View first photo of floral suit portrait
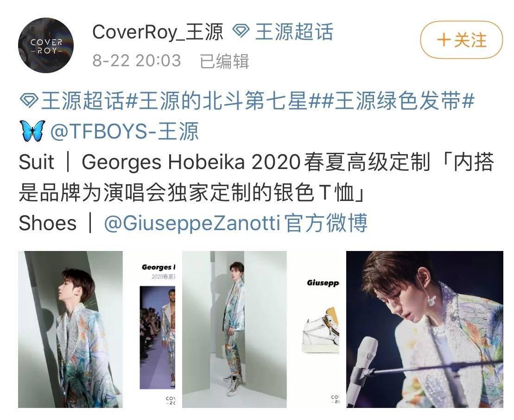The width and height of the screenshot is (514, 420). point(70,329)
